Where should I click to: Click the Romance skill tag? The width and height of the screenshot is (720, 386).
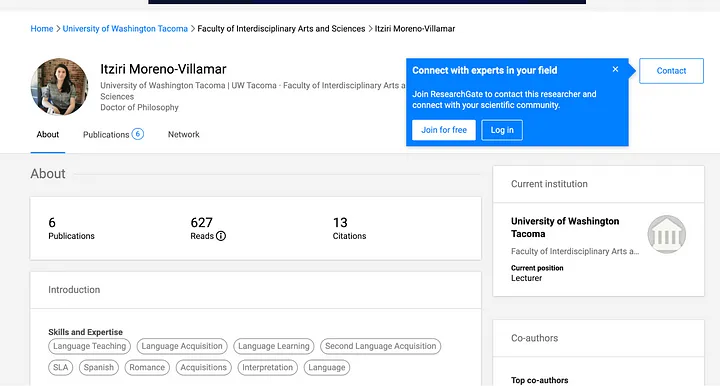pyautogui.click(x=147, y=367)
